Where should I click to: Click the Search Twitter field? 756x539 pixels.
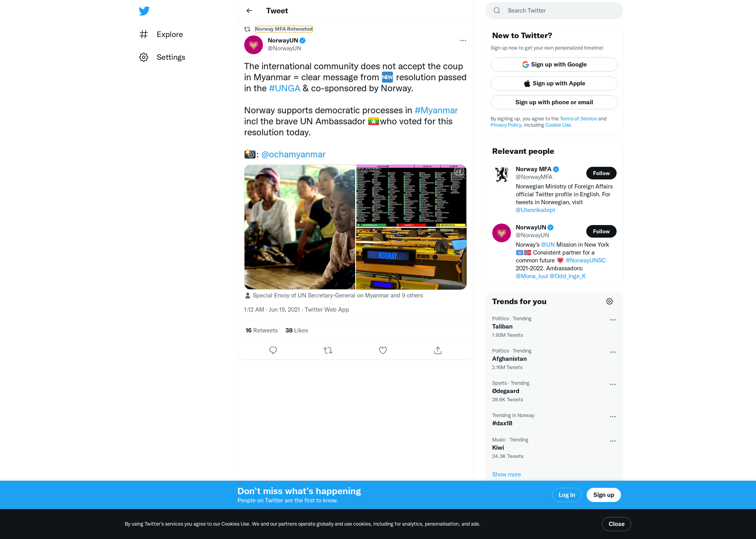[x=554, y=11]
